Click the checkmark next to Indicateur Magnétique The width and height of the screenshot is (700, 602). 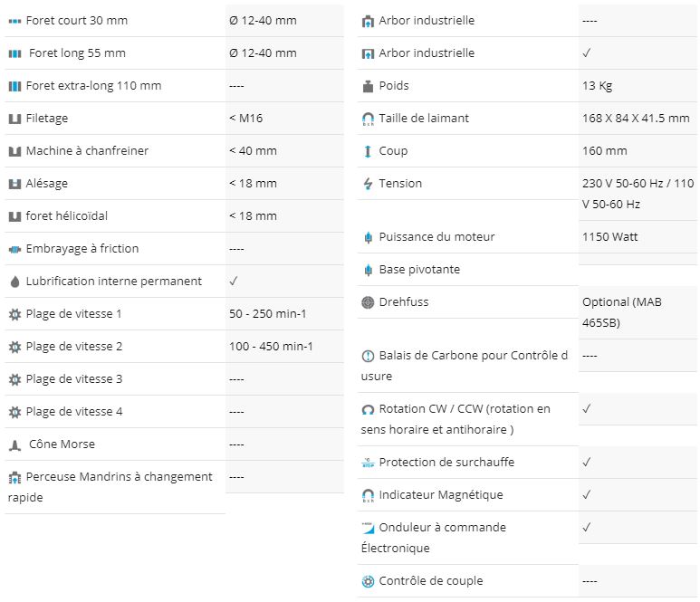click(x=587, y=494)
